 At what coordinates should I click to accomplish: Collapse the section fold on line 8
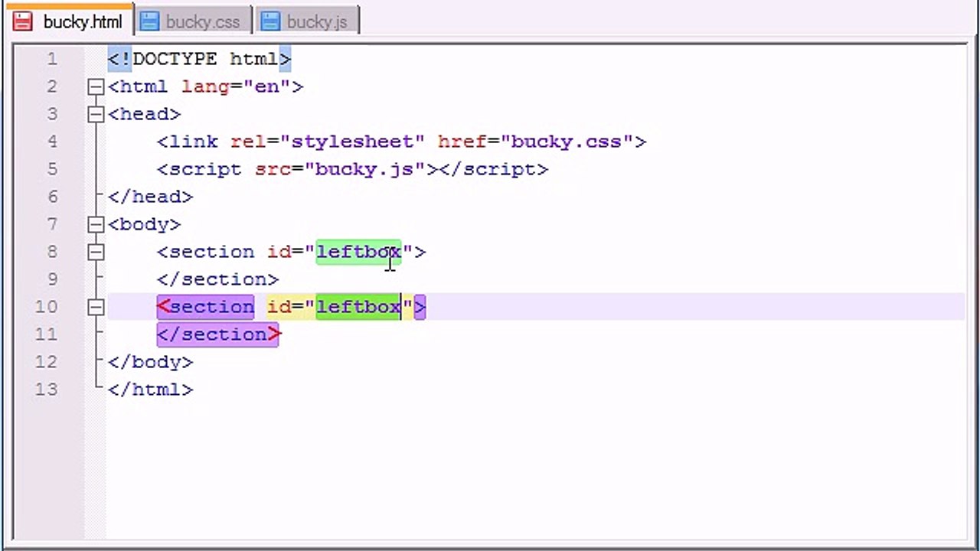point(96,253)
